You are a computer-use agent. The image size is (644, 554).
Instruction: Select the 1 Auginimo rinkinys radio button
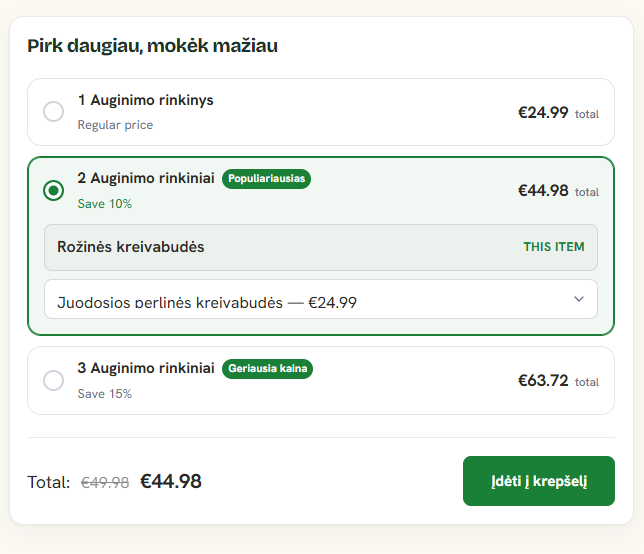click(x=53, y=111)
